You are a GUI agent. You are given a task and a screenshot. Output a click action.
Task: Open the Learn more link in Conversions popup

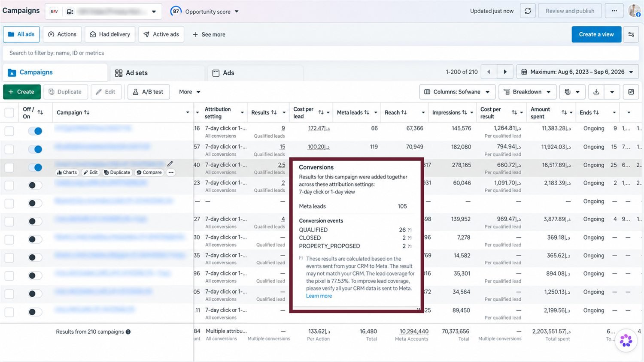[x=319, y=296]
